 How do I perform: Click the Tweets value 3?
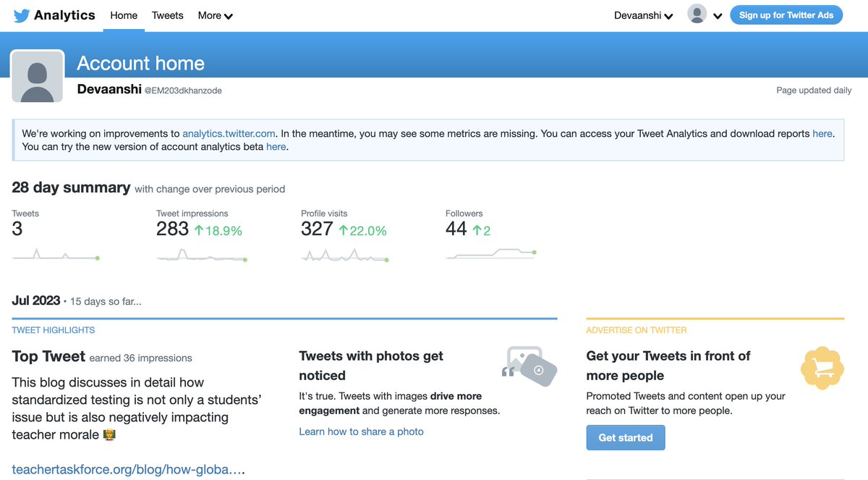(x=17, y=230)
